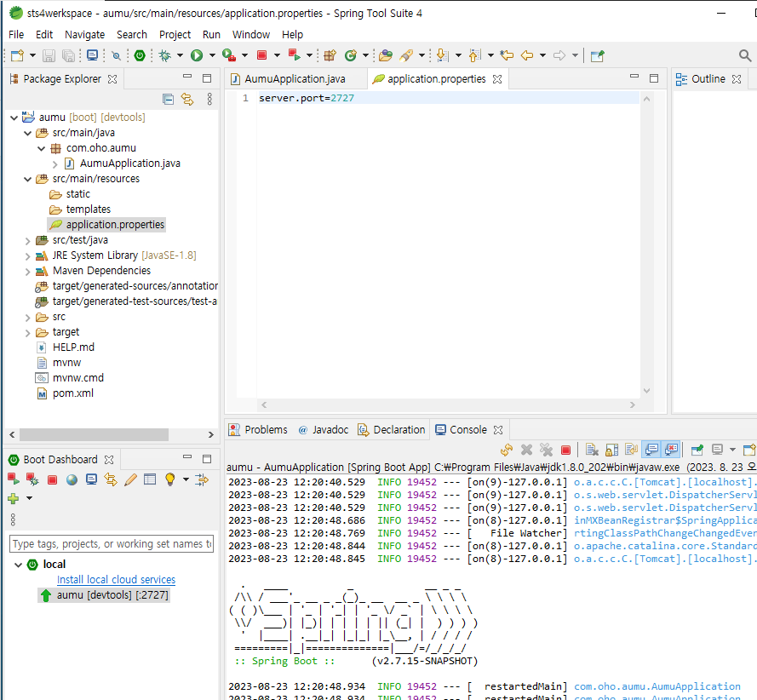
Task: Expand the src/test/java folder
Action: (x=27, y=240)
